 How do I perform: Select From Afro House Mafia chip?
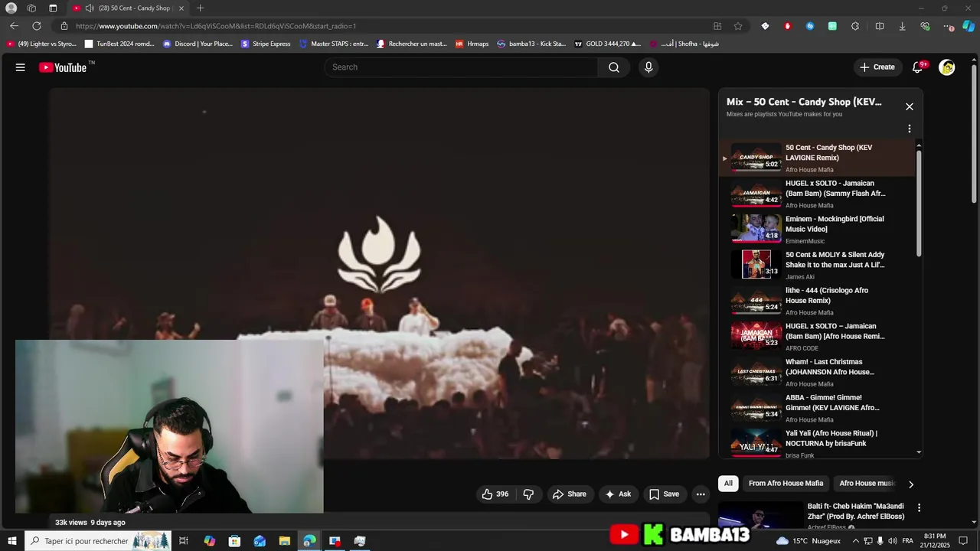(x=786, y=484)
